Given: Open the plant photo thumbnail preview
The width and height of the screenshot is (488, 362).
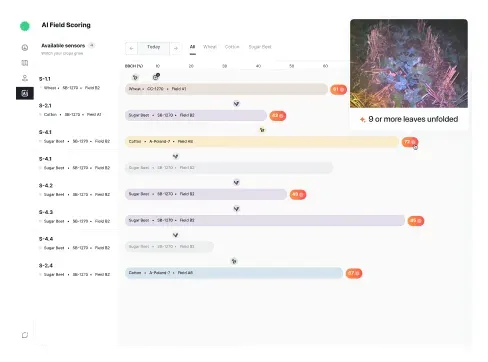Looking at the screenshot, I should pyautogui.click(x=409, y=63).
